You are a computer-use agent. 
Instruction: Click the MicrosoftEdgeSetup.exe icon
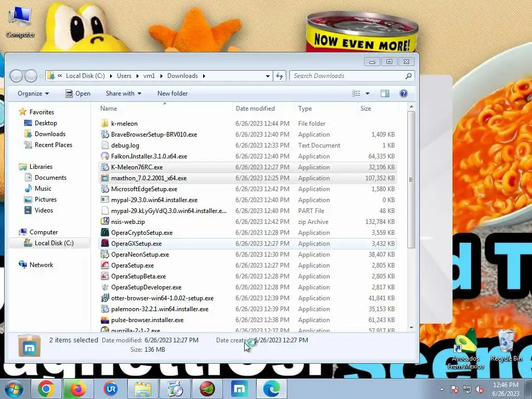pyautogui.click(x=105, y=189)
